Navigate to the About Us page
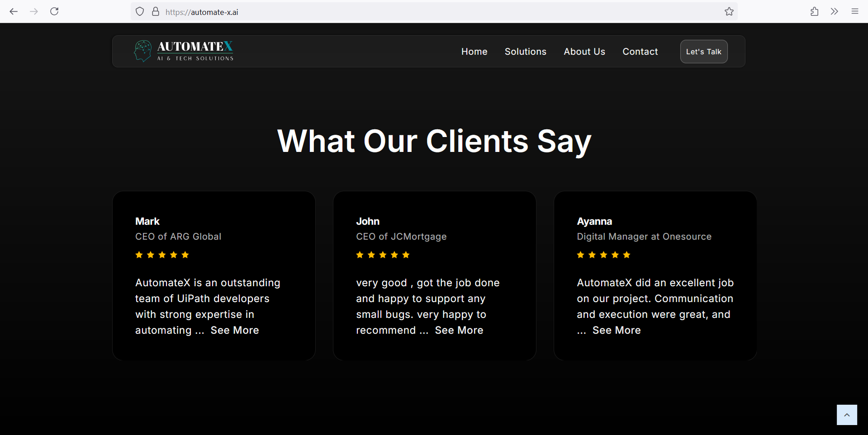The width and height of the screenshot is (868, 435). (584, 51)
